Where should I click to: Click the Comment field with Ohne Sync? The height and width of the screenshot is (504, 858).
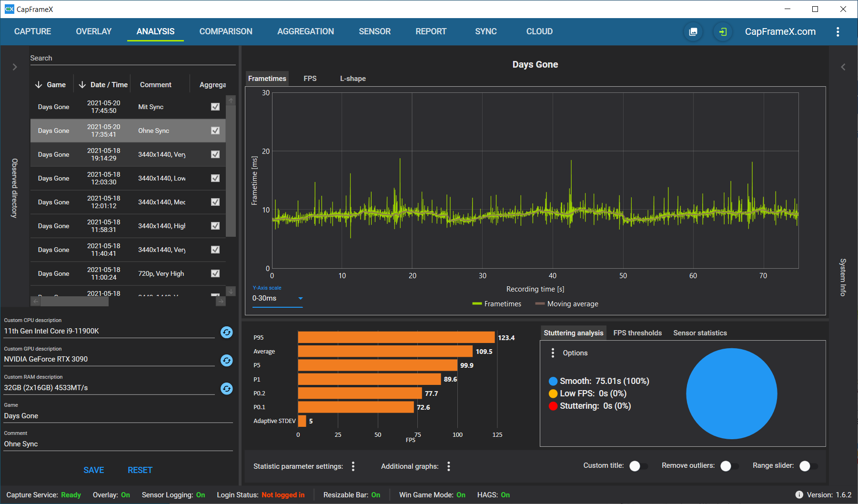[118, 444]
